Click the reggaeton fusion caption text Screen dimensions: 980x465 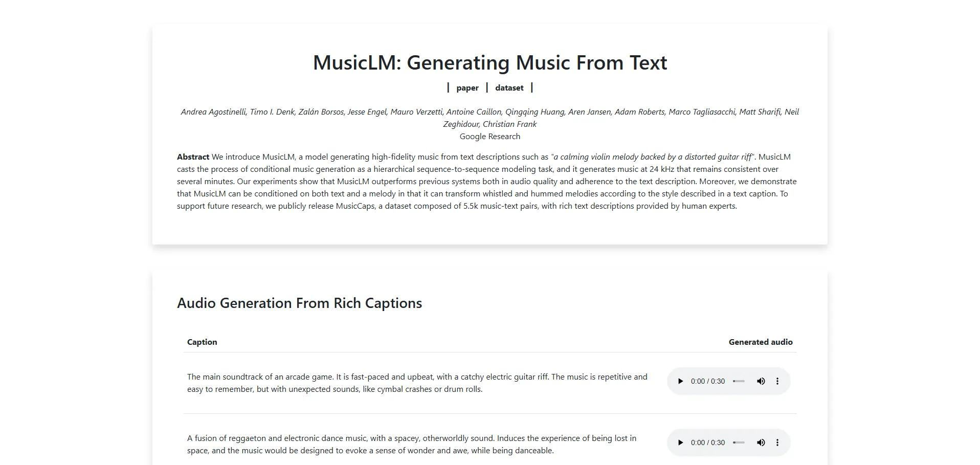point(412,444)
